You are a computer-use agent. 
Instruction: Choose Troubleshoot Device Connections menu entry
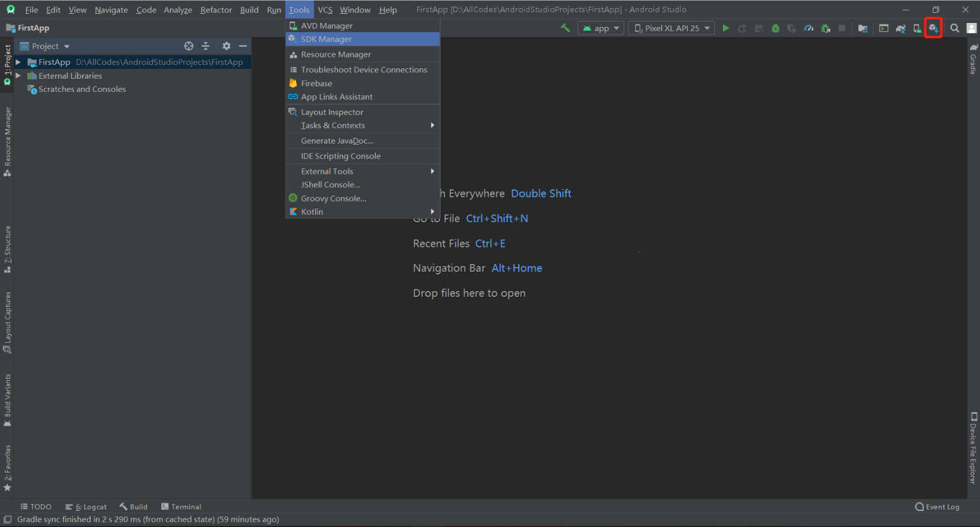click(363, 70)
